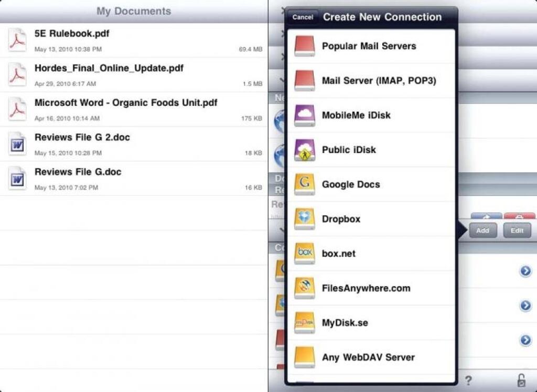Click the '16 KB' file size

coord(253,188)
